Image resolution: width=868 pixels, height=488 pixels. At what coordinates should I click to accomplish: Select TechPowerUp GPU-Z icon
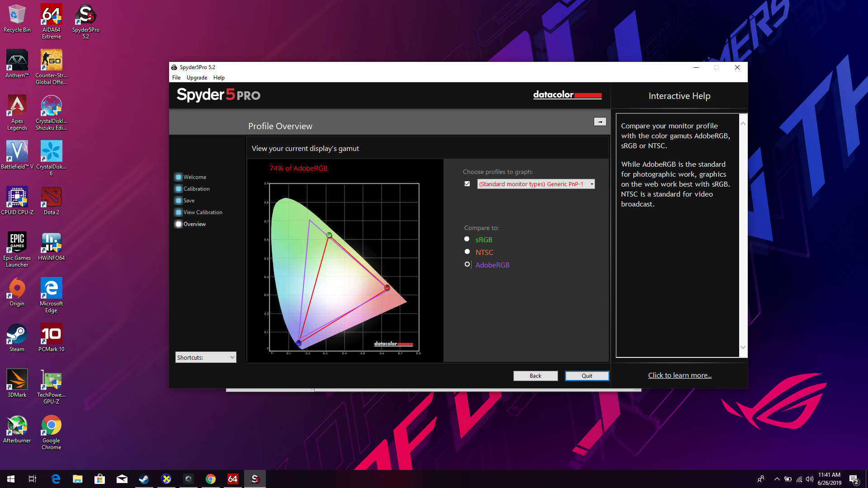[x=51, y=386]
